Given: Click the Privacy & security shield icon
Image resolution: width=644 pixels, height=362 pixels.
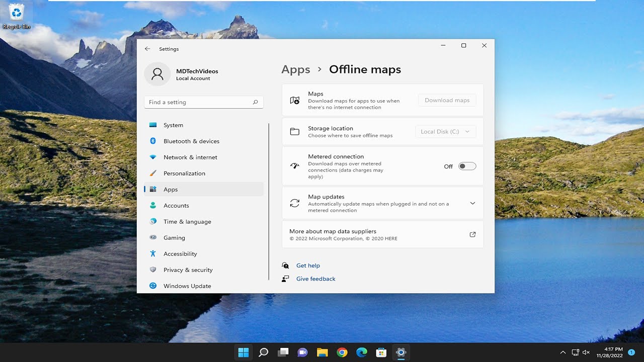Looking at the screenshot, I should [x=153, y=270].
